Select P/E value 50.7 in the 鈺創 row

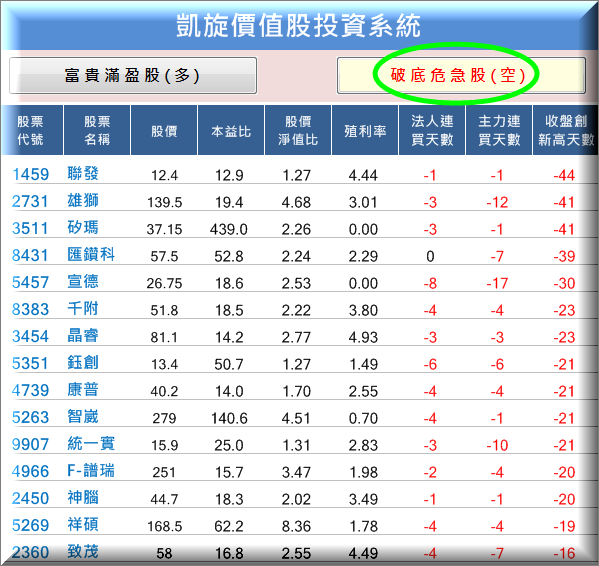pos(228,364)
